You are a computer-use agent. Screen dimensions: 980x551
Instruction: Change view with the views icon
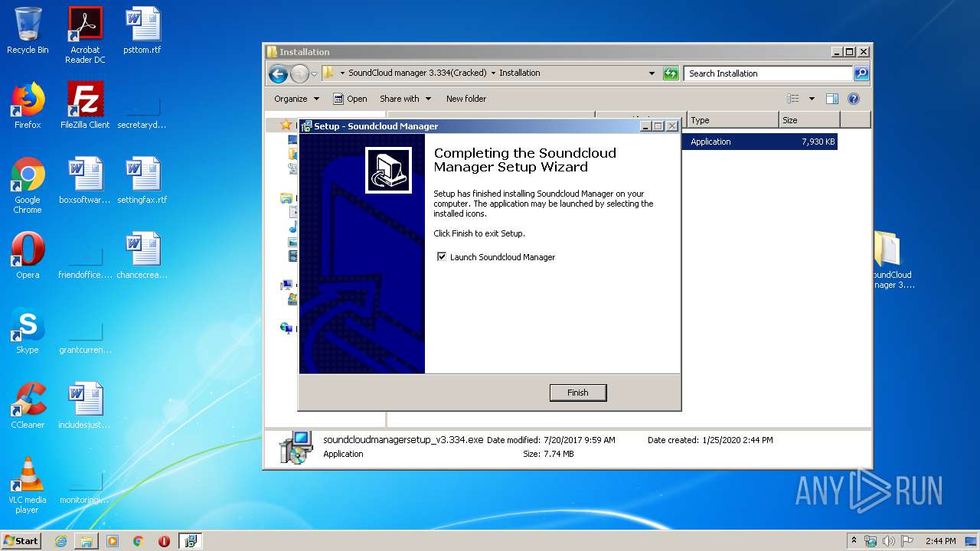coord(793,99)
